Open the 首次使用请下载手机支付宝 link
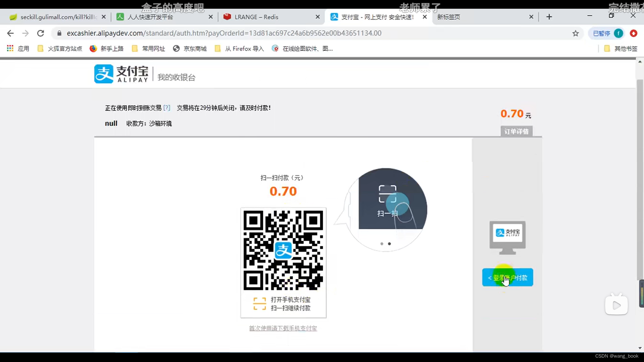The height and width of the screenshot is (362, 644). [283, 328]
